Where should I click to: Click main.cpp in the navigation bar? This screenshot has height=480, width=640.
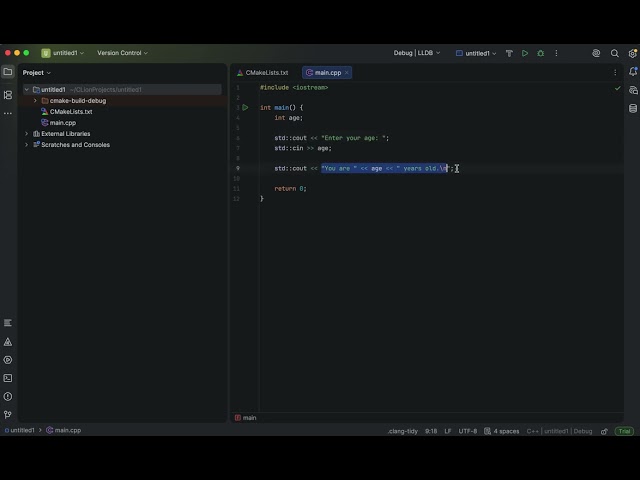[x=64, y=430]
